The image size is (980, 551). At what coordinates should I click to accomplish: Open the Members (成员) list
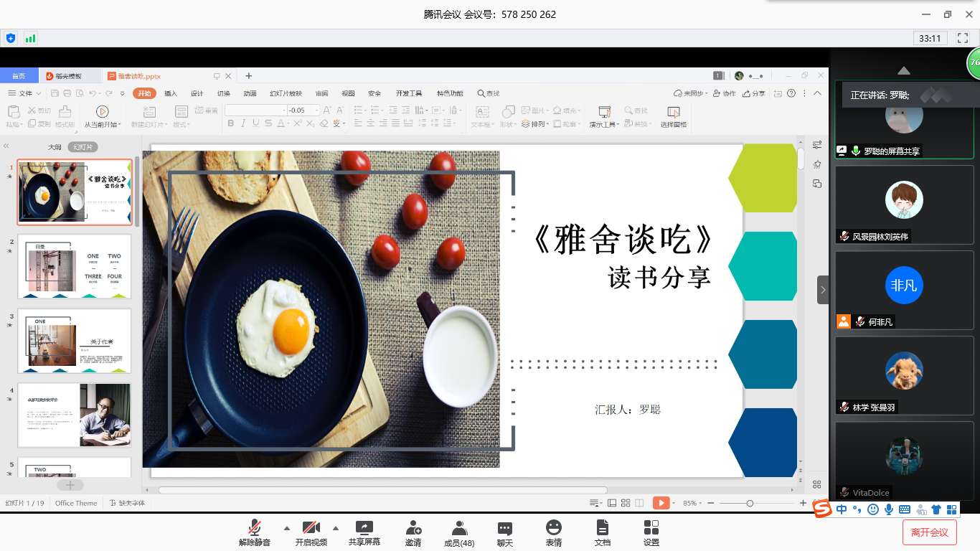[459, 533]
